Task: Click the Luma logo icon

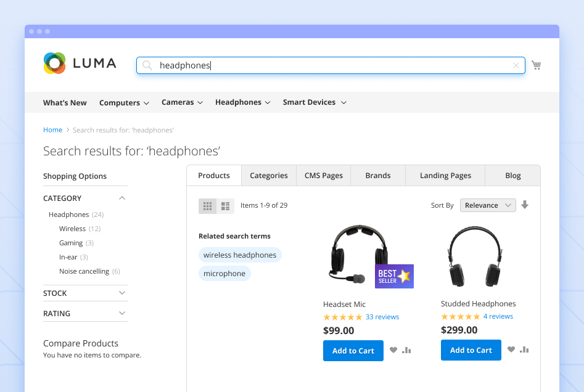Action: tap(54, 63)
